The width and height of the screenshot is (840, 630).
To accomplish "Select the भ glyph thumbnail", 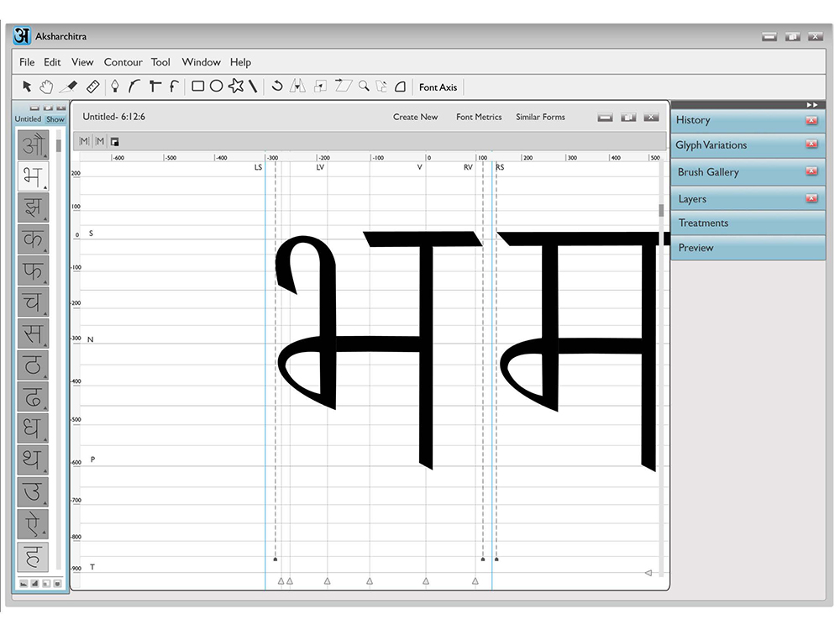I will click(x=34, y=176).
